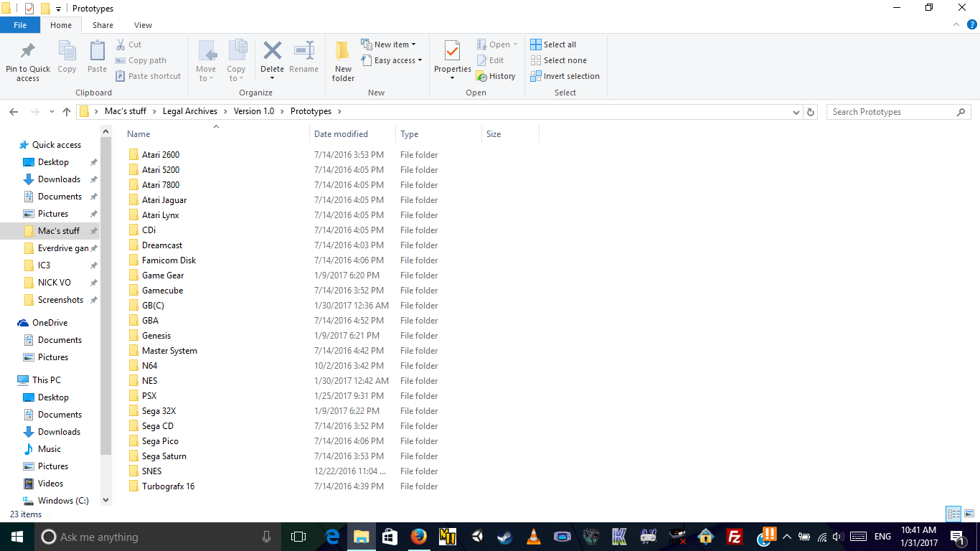Click the Delete X icon
Screen dimensions: 980x551
[x=272, y=51]
